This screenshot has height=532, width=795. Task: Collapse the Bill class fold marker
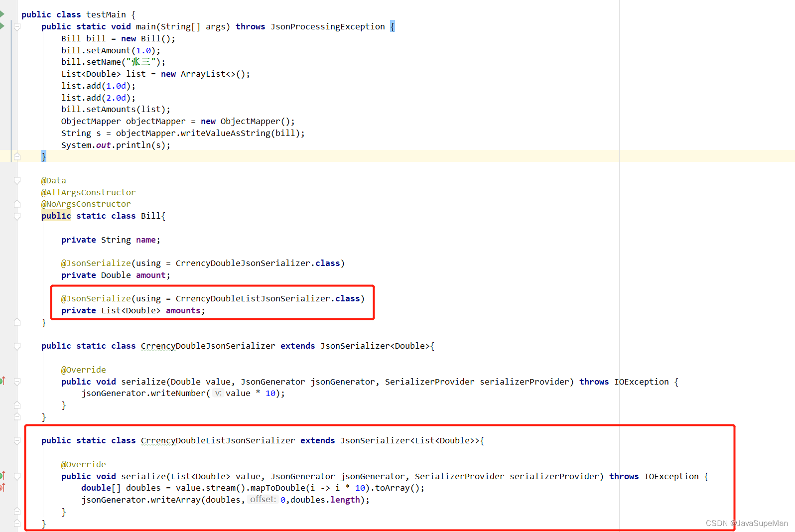tap(17, 216)
